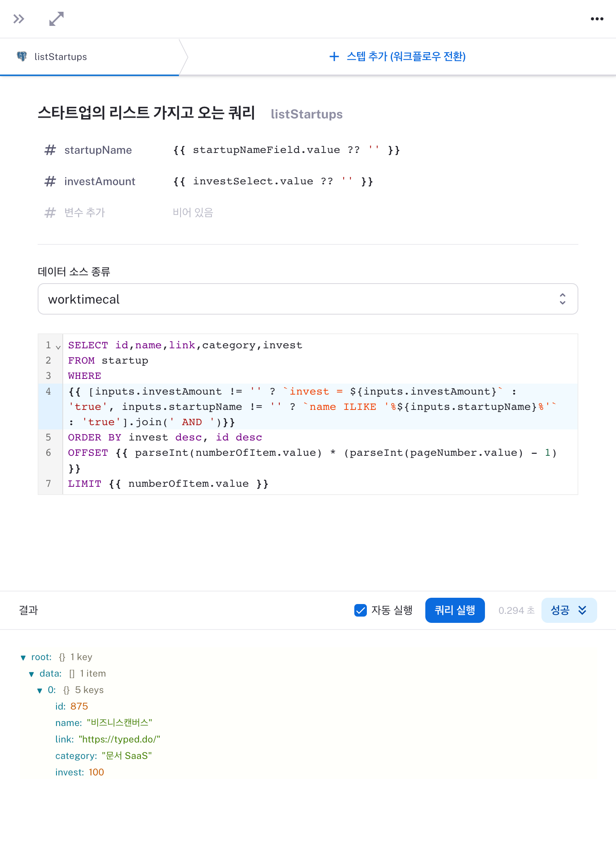Click the empty 비어 있음 value field
The width and height of the screenshot is (616, 848).
[x=193, y=213]
